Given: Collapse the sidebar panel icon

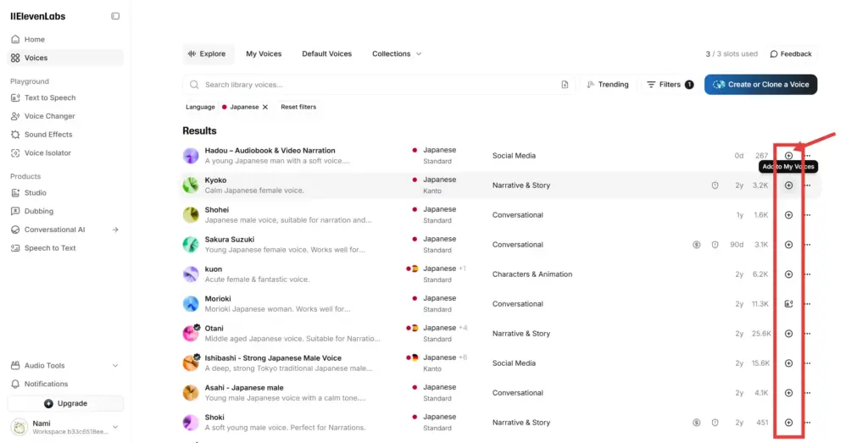Looking at the screenshot, I should point(115,16).
